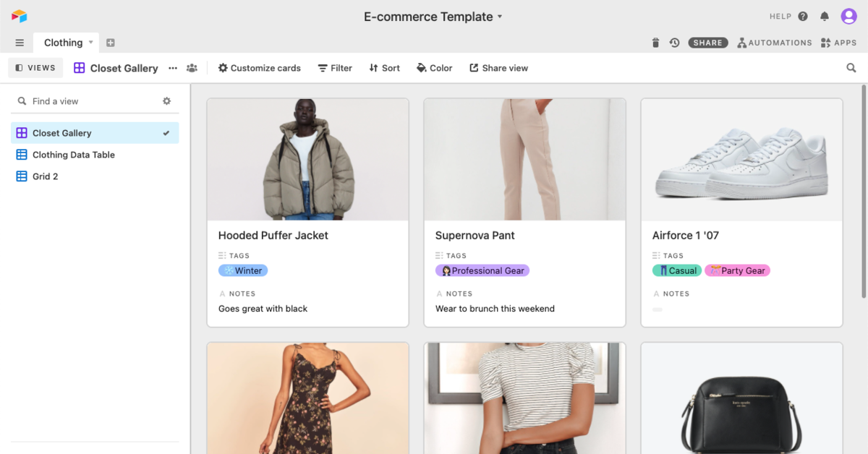
Task: Open the search magnifier in view bar
Action: point(851,68)
